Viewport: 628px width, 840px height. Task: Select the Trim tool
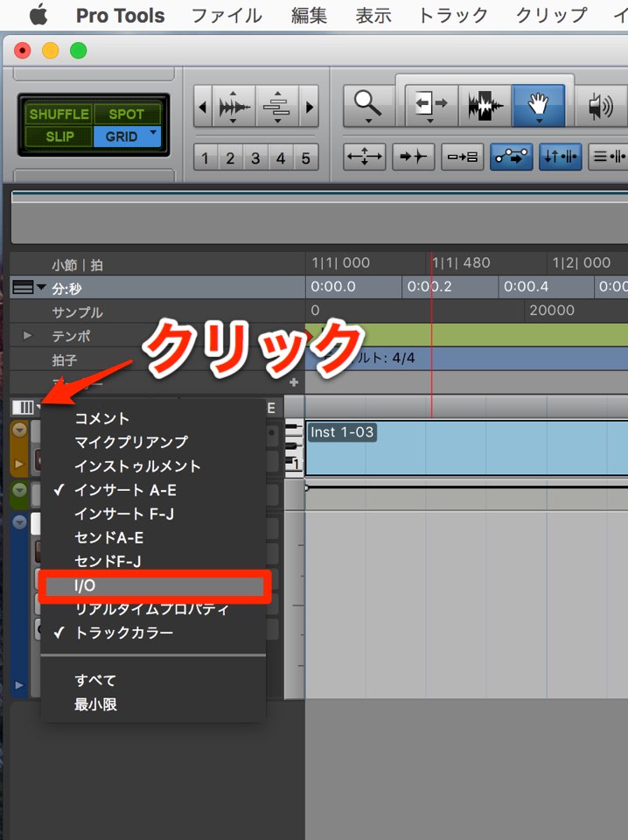pyautogui.click(x=431, y=105)
